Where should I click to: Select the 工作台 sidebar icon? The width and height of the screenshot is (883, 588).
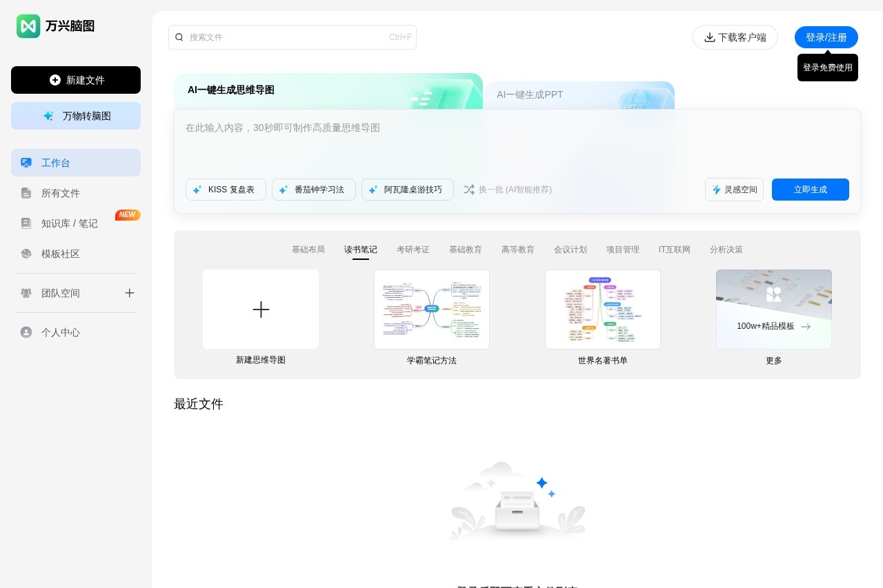click(x=26, y=163)
